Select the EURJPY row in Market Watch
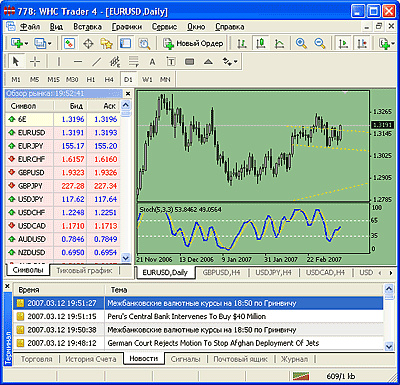The image size is (400, 385). point(62,146)
